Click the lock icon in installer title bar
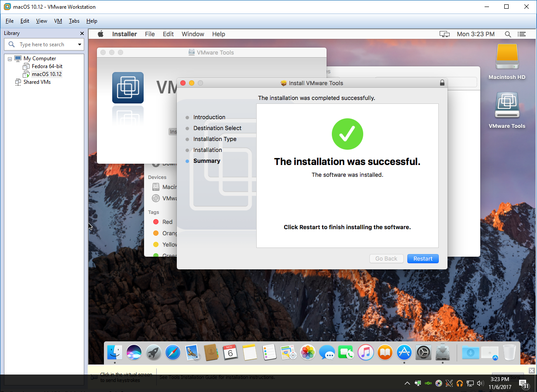Screen dimensions: 537x392 click(442, 83)
